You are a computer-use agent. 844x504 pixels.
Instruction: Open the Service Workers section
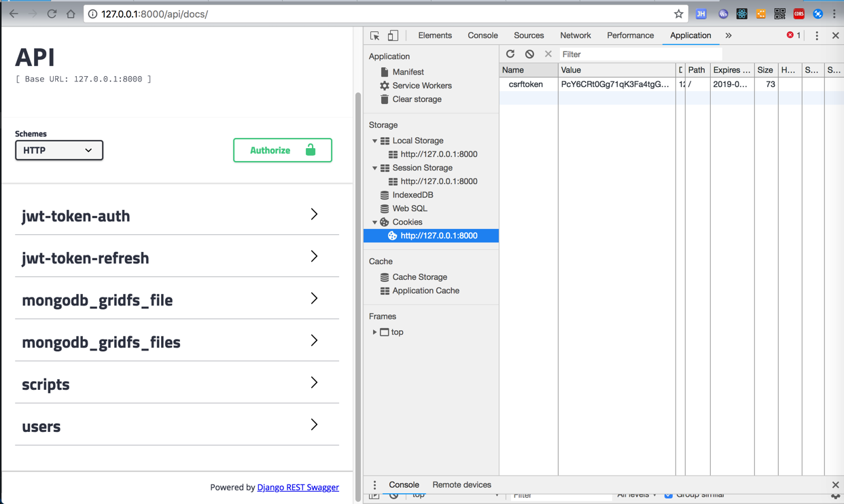(421, 86)
